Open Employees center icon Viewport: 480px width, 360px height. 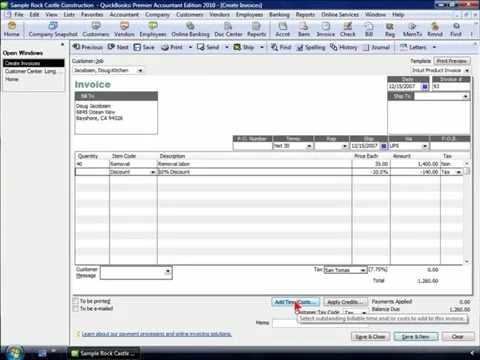click(x=153, y=29)
